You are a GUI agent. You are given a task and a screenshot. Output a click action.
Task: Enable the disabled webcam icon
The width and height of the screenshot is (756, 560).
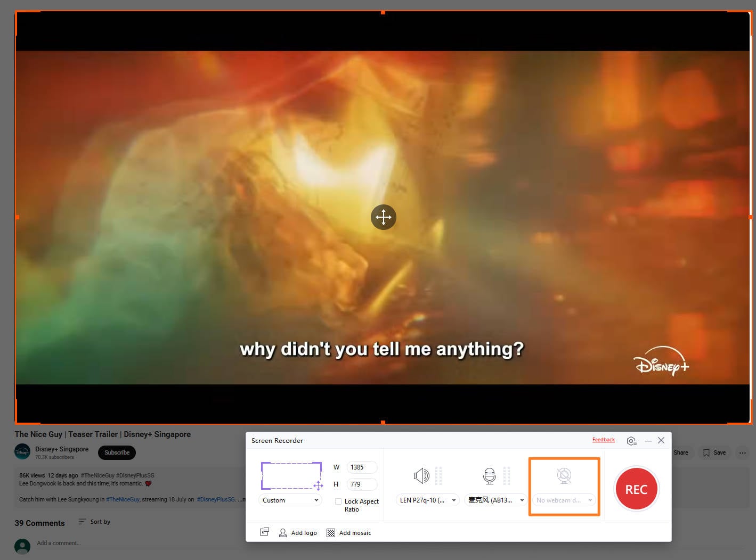pos(564,475)
